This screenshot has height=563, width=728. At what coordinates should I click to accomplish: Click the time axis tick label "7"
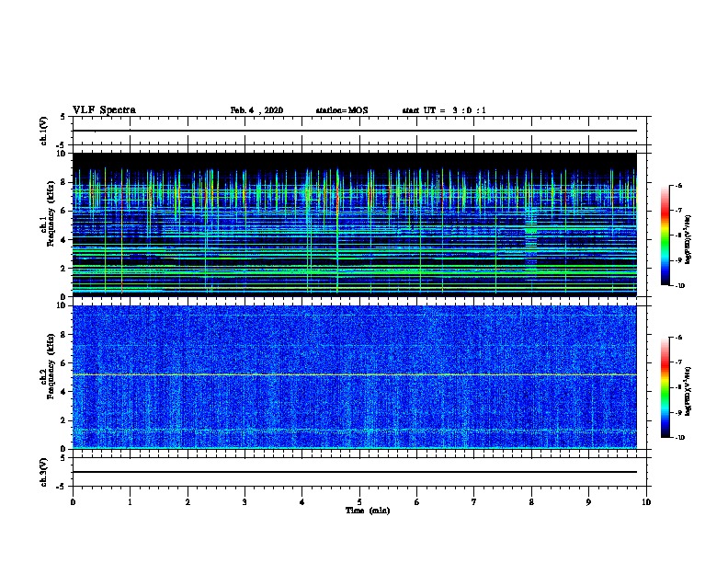tap(474, 502)
